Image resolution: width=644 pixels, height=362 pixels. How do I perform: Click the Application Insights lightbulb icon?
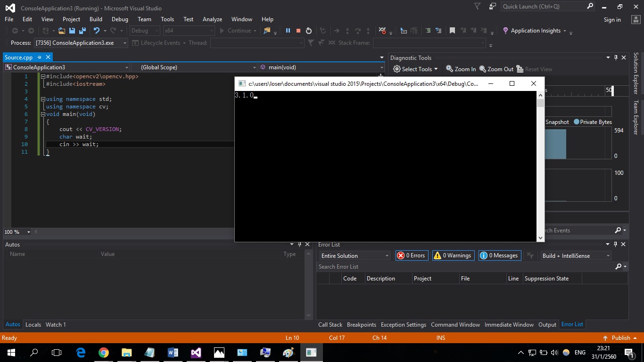click(505, 31)
